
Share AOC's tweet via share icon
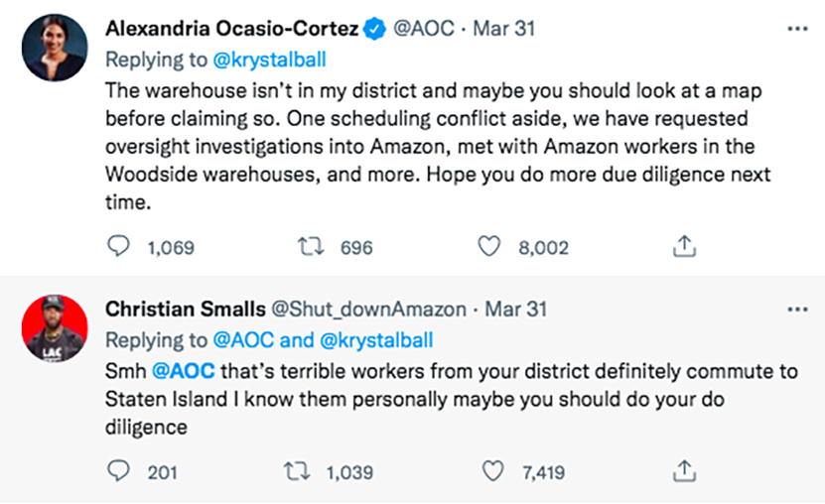[x=683, y=247]
